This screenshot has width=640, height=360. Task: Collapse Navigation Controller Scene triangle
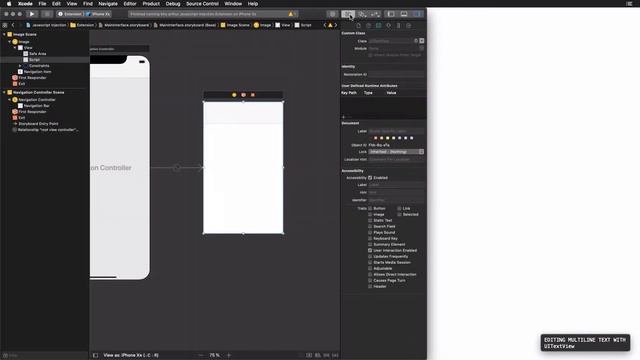pyautogui.click(x=4, y=92)
